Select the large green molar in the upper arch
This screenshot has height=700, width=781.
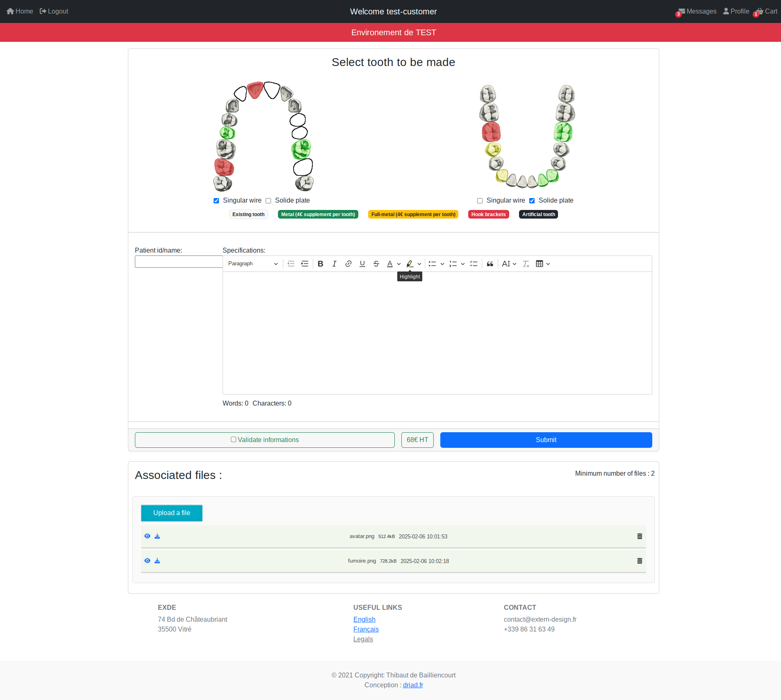(301, 149)
